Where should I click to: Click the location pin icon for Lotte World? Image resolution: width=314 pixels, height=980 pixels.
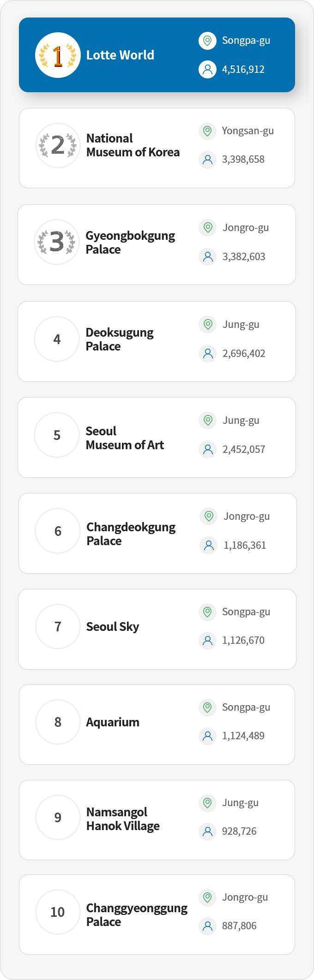pos(208,41)
